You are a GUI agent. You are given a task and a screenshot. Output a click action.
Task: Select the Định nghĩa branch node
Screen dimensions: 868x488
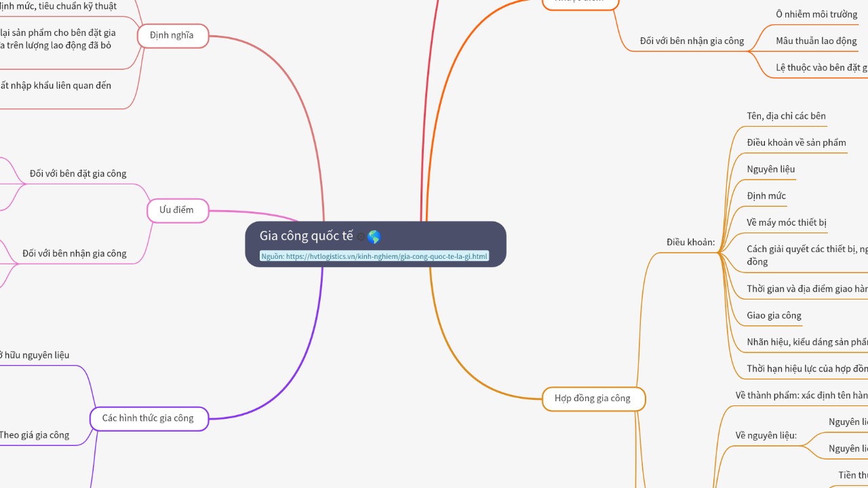tap(172, 35)
